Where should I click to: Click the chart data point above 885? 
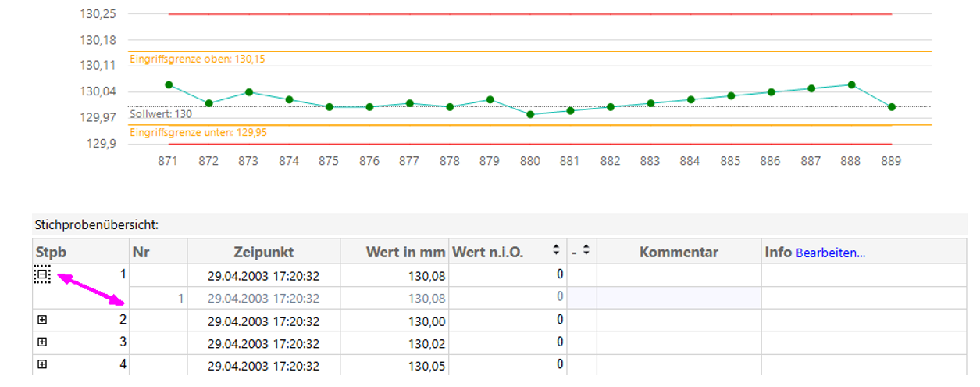[731, 95]
